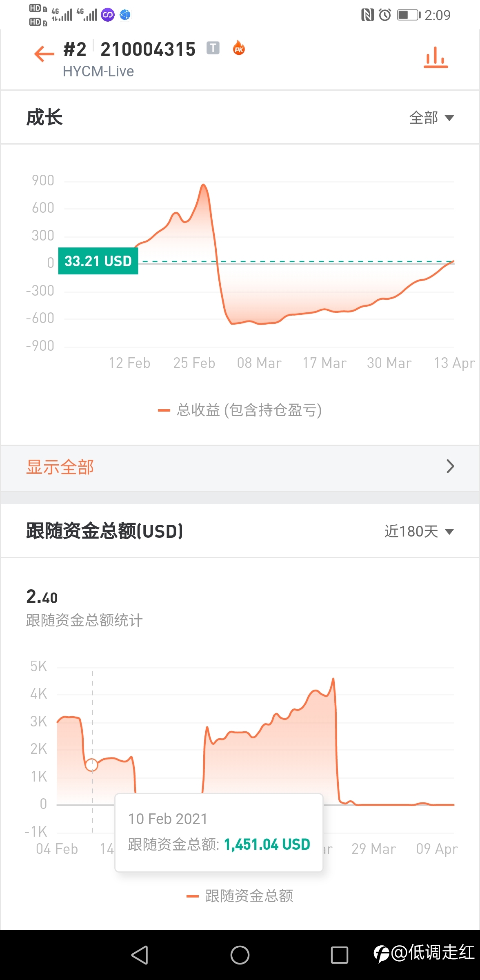480x980 pixels.
Task: Toggle 总收益 (包含持仓盈亏) legend series
Action: click(x=240, y=410)
